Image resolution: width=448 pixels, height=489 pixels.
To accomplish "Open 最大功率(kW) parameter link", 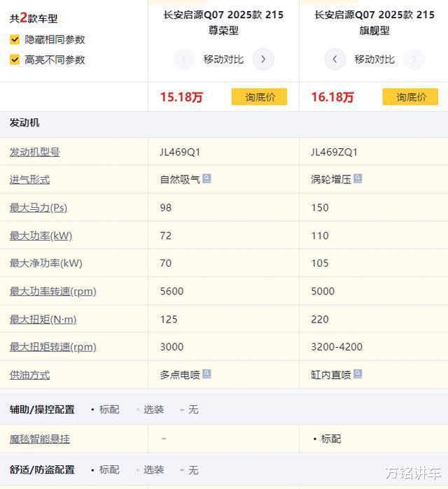I will pyautogui.click(x=41, y=236).
